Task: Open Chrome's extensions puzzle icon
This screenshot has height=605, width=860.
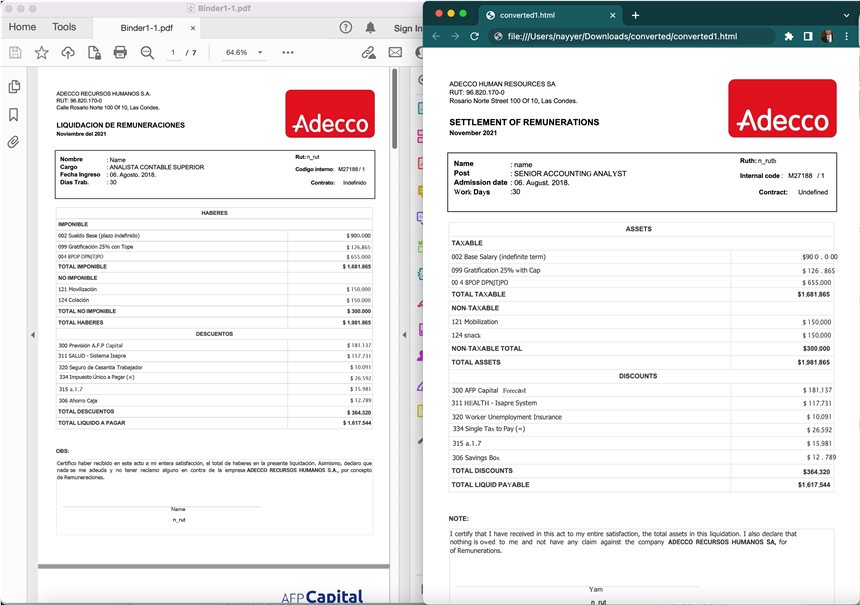Action: pyautogui.click(x=789, y=36)
